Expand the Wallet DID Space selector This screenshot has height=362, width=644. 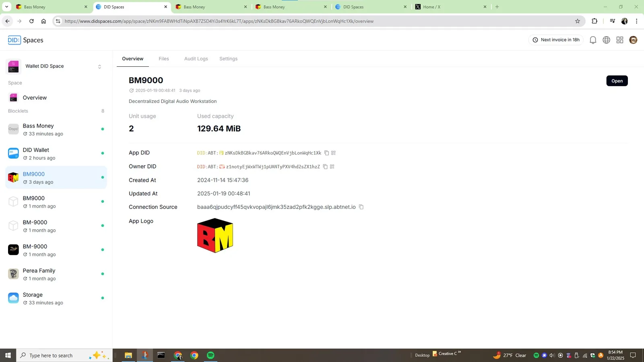56,66
